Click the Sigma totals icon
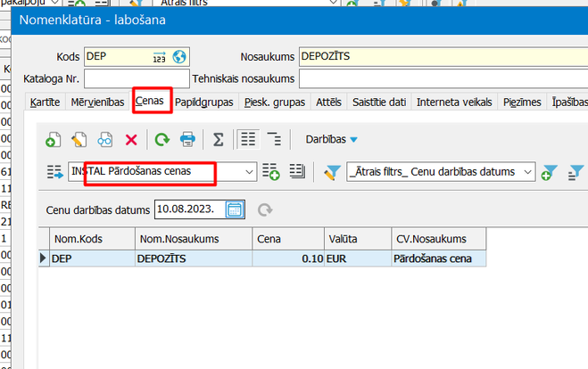588x369 pixels. tap(219, 140)
